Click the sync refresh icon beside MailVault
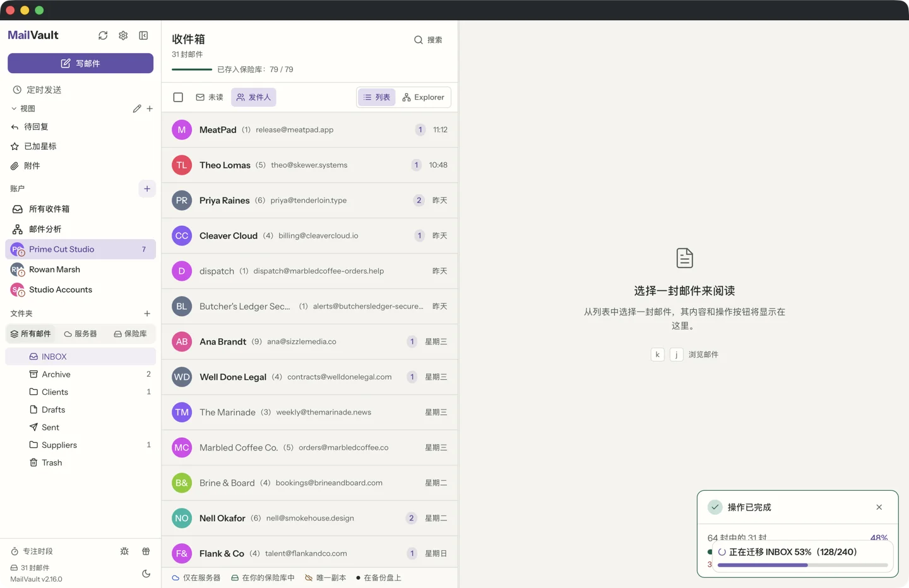The height and width of the screenshot is (588, 909). coord(103,35)
